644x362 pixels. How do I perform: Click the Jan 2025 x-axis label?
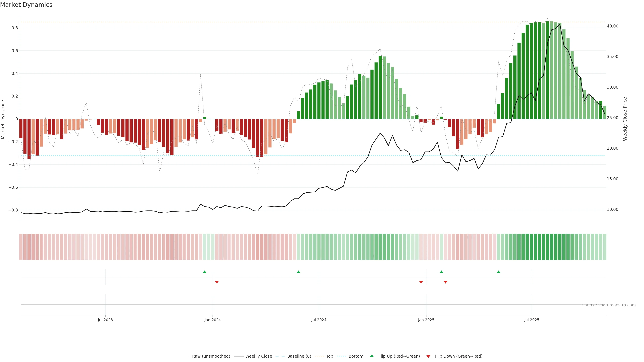426,320
